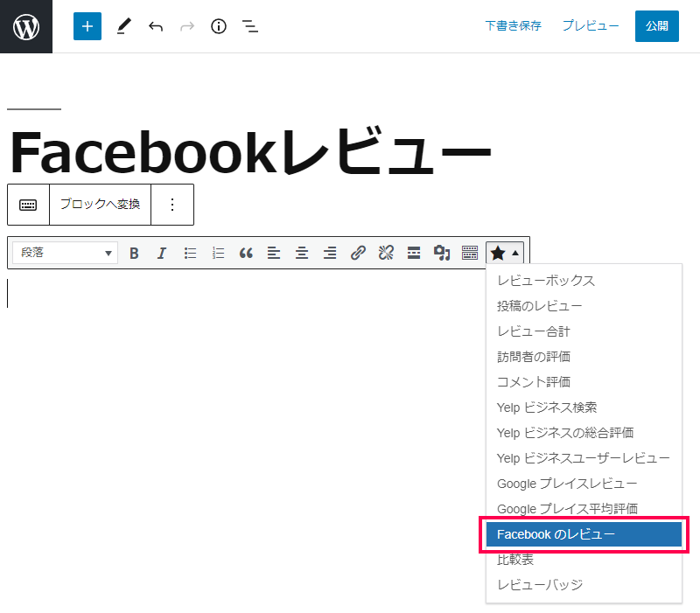This screenshot has height=613, width=700.
Task: Click the WordPress logo icon
Action: click(26, 26)
